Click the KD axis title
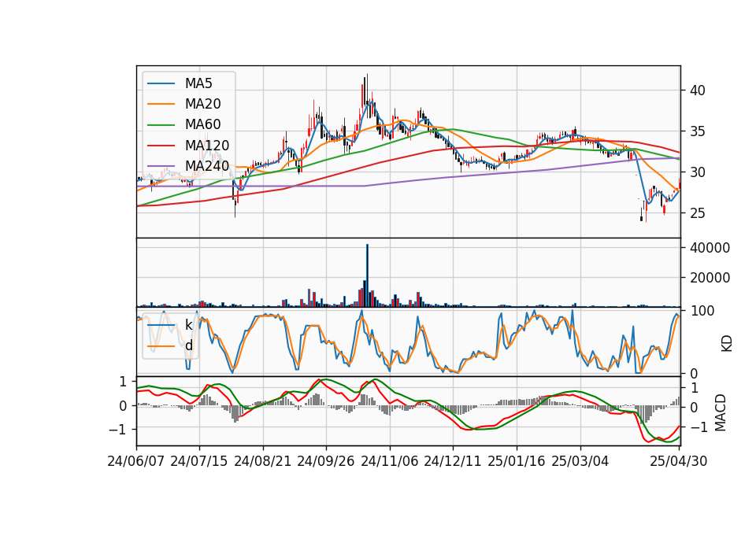 (x=727, y=344)
